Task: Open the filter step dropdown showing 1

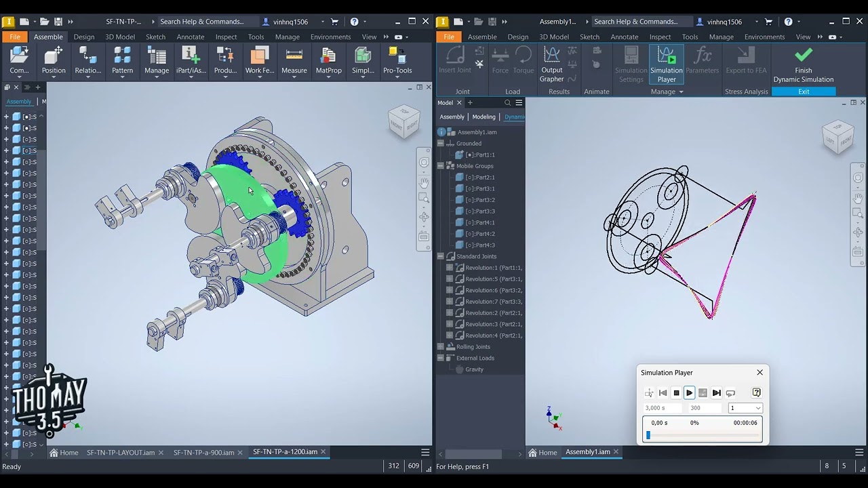Action: (745, 408)
